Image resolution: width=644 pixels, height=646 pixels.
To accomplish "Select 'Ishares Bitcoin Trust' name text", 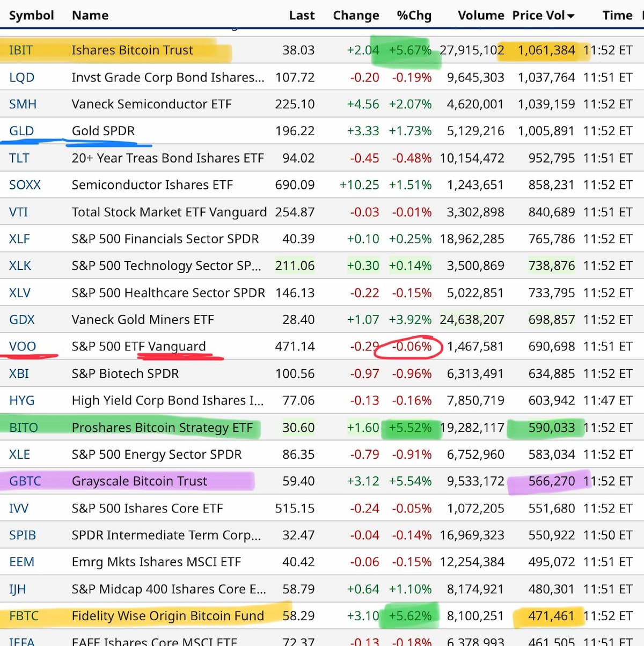I will tap(132, 50).
